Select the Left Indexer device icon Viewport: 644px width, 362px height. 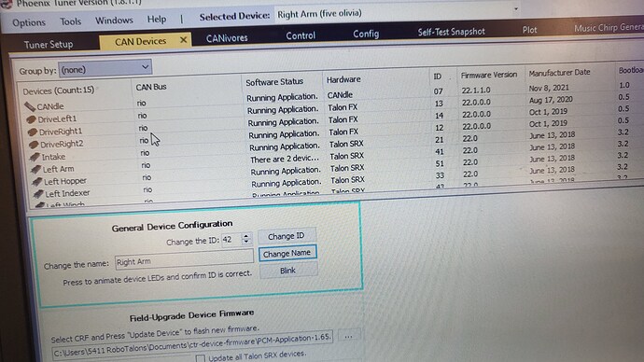tap(38, 193)
